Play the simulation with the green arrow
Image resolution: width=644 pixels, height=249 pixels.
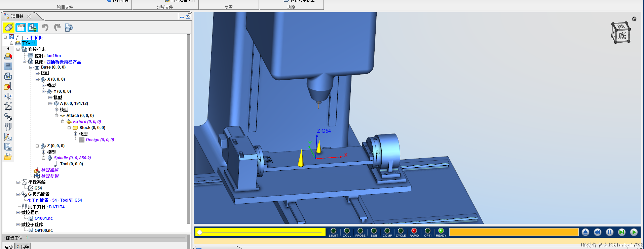click(634, 232)
